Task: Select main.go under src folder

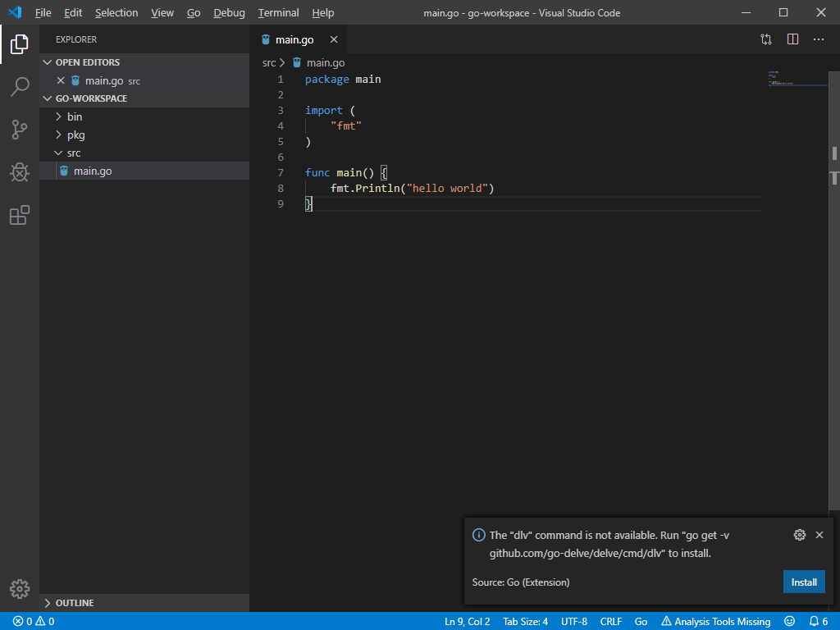Action: [144, 171]
